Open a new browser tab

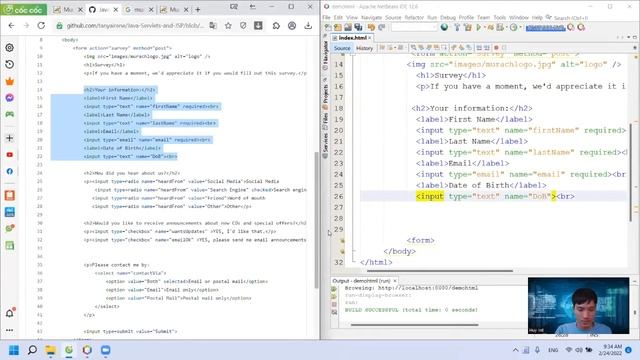pos(198,9)
